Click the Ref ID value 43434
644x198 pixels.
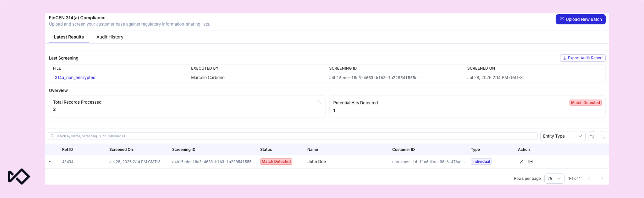click(x=68, y=162)
